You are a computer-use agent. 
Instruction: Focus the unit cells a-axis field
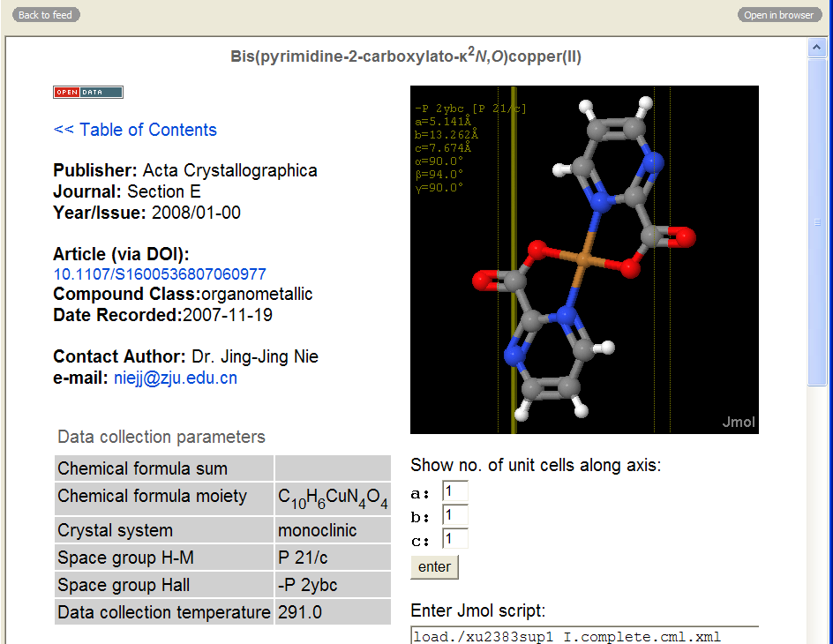tap(454, 491)
